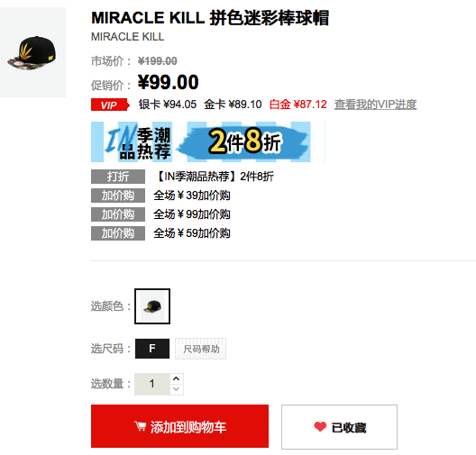
Task: Click the 添加到购物车 button
Action: 179,426
